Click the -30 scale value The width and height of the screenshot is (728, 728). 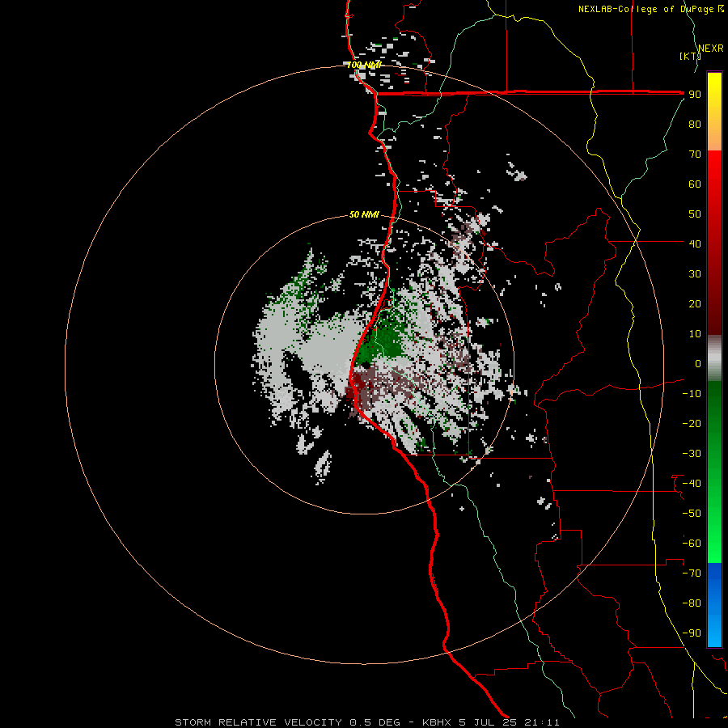click(692, 454)
